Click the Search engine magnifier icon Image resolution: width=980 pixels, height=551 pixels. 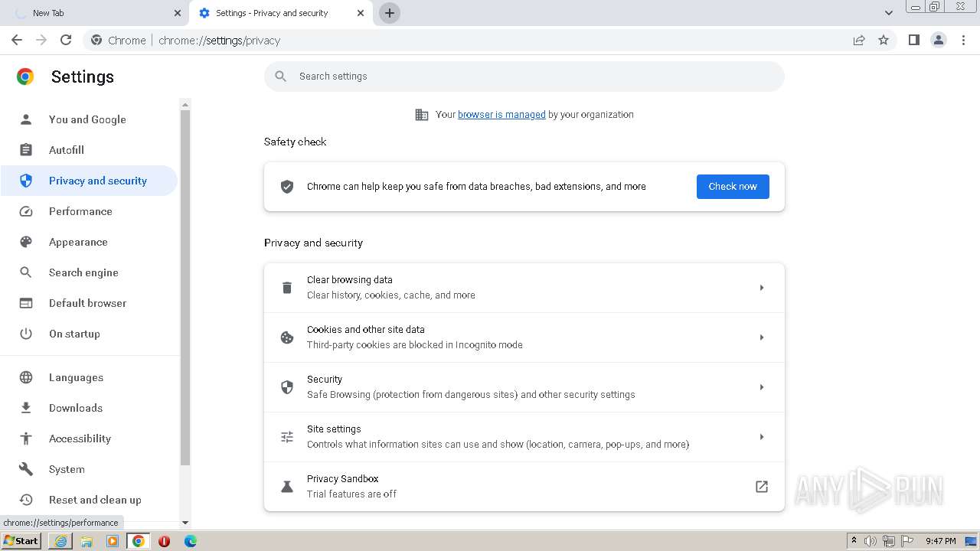tap(26, 272)
